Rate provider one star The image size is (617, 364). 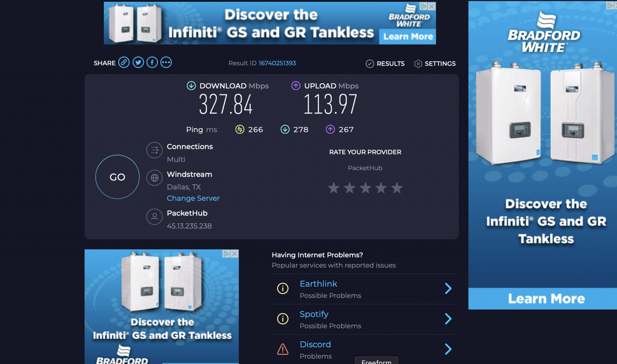[x=334, y=188]
